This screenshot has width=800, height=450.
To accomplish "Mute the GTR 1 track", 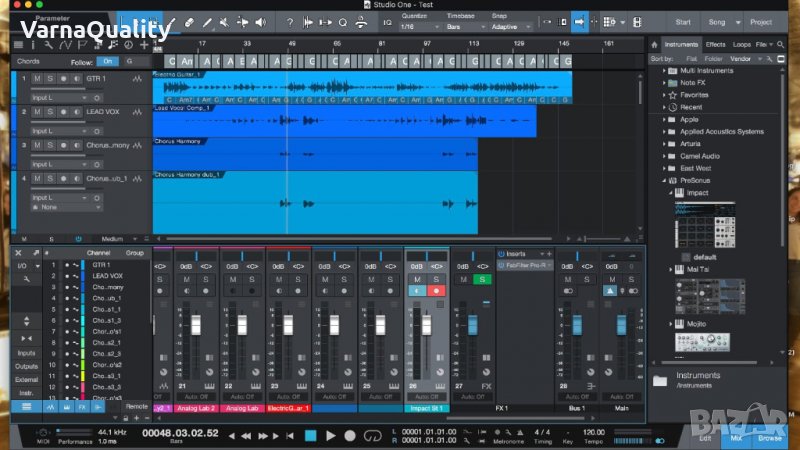I will [37, 77].
